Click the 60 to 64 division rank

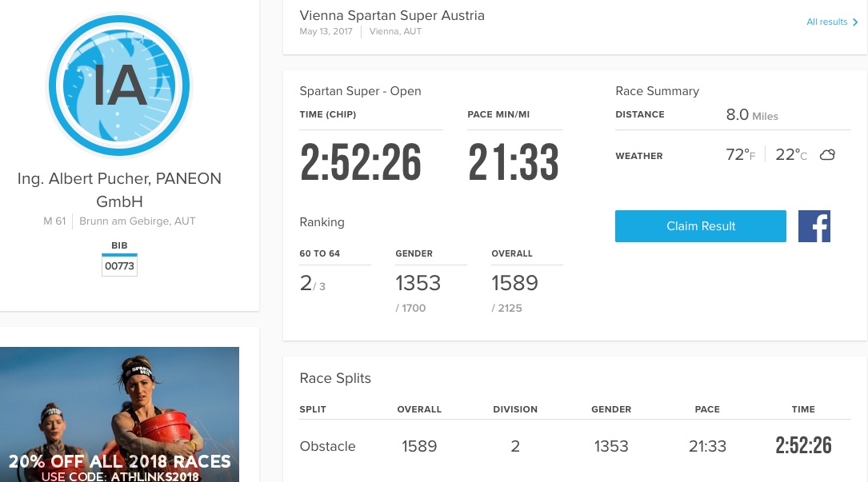(x=312, y=283)
